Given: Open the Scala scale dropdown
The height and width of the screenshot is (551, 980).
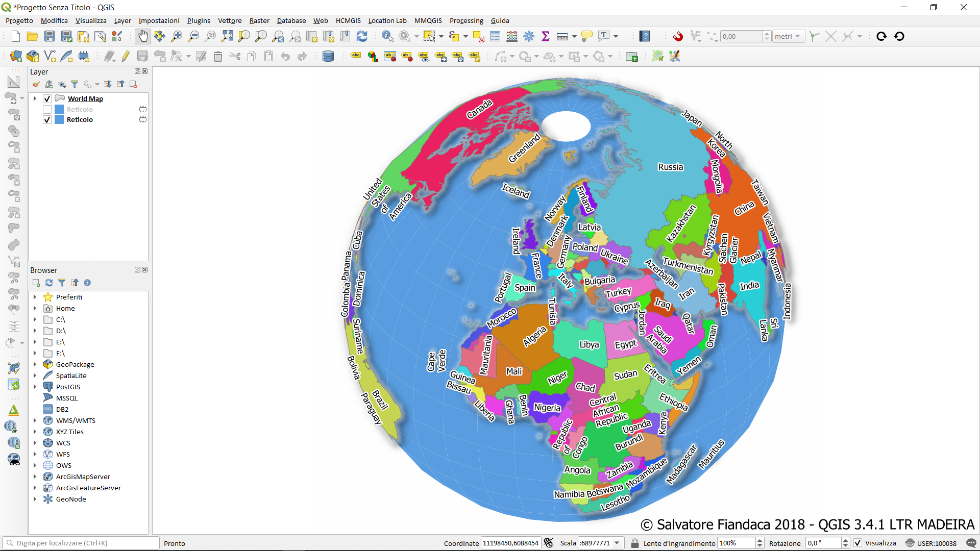Looking at the screenshot, I should [x=617, y=543].
